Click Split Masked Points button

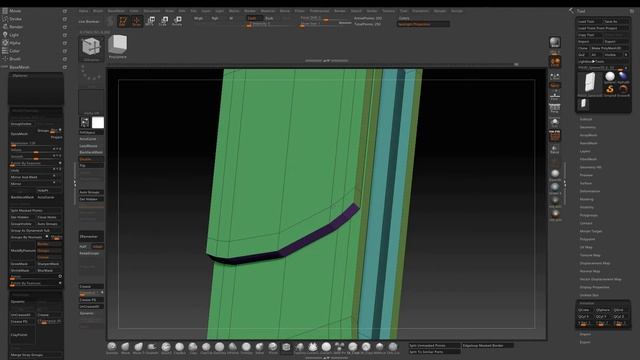[x=36, y=210]
